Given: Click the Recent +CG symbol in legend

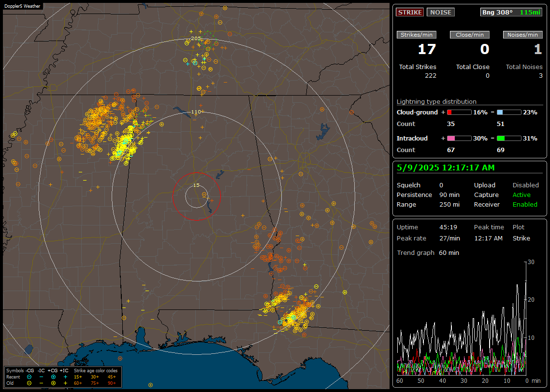Looking at the screenshot, I should [x=53, y=377].
